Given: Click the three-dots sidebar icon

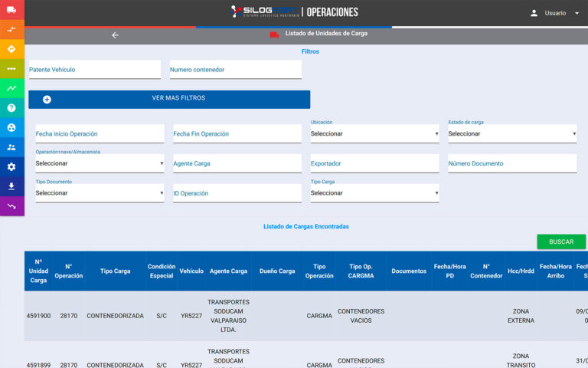Looking at the screenshot, I should pos(11,69).
